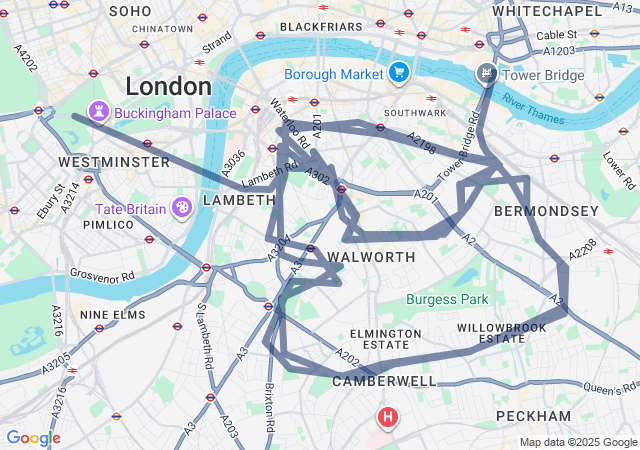This screenshot has width=640, height=450.
Task: Click the rail station icon near Nine Elms
Action: (x=72, y=370)
